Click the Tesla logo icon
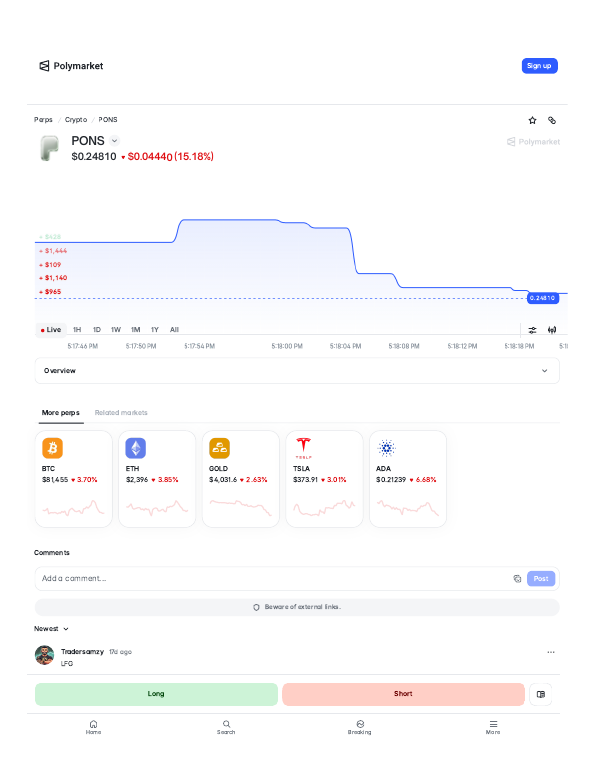The width and height of the screenshot is (595, 770). click(x=303, y=448)
